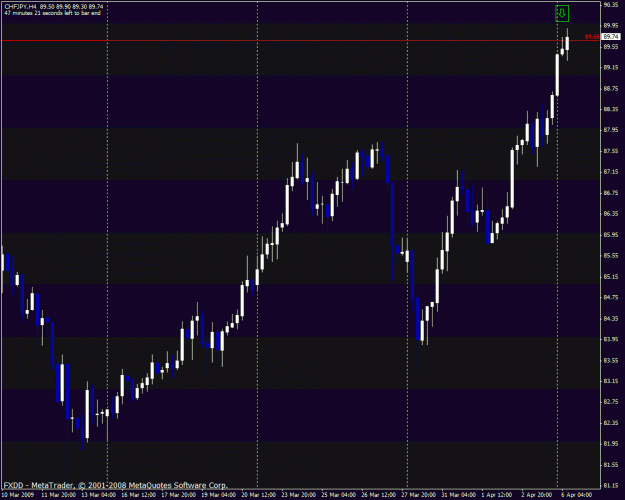Click the '16 Mar 12:00' time label
Viewport: 625px width, 500px height.
(139, 495)
